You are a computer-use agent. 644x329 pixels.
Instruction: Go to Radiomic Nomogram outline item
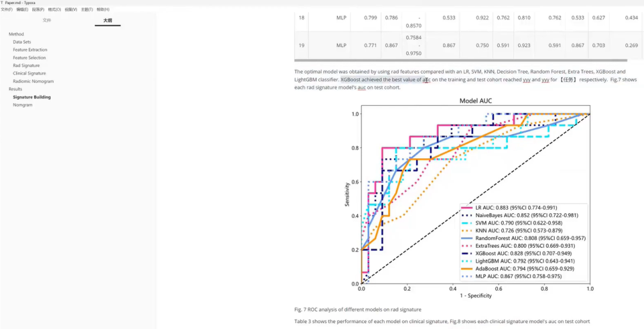[33, 81]
